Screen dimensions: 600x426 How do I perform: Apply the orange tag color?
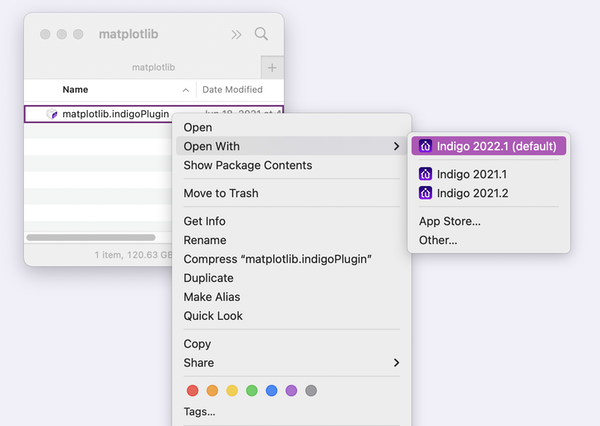coord(212,391)
